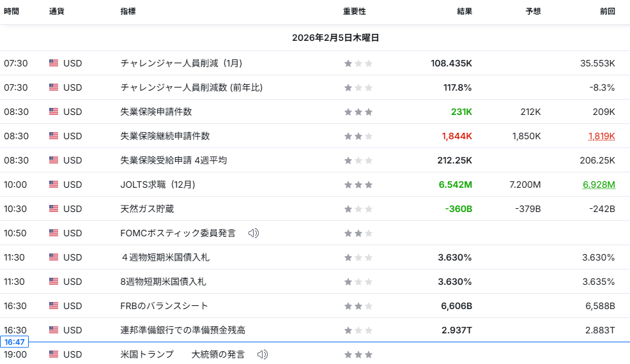Select the ４週物短期米国債入札 event
This screenshot has width=630, height=364.
(165, 257)
